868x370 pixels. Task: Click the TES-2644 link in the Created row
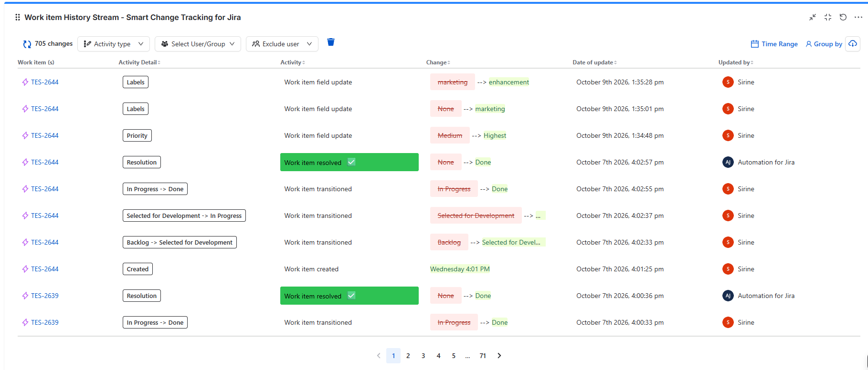[x=44, y=269]
